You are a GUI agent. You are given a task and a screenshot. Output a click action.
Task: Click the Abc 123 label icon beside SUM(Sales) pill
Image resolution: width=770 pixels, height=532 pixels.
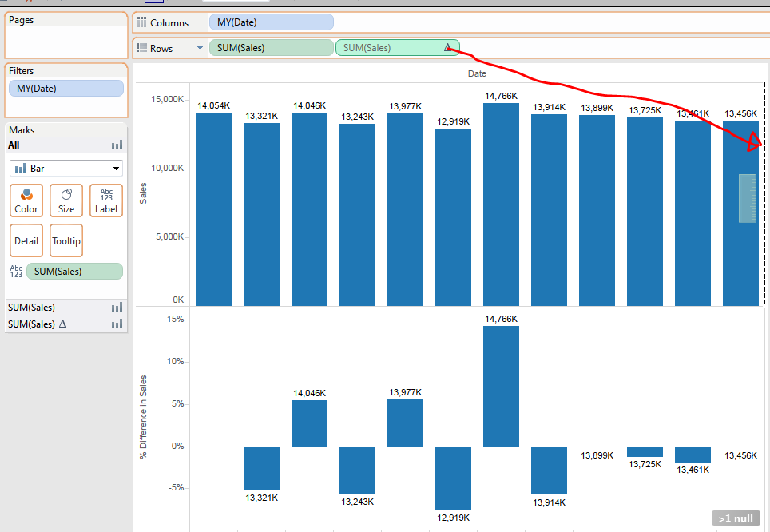click(16, 271)
